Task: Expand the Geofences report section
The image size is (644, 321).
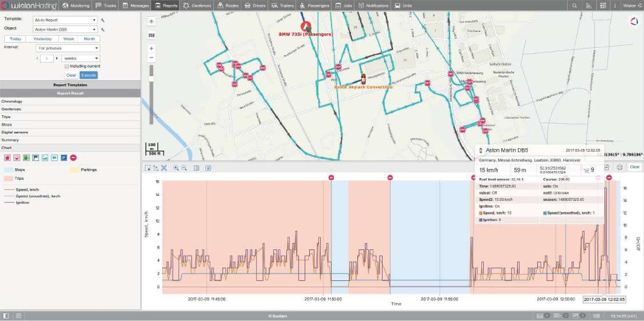Action: click(x=70, y=109)
